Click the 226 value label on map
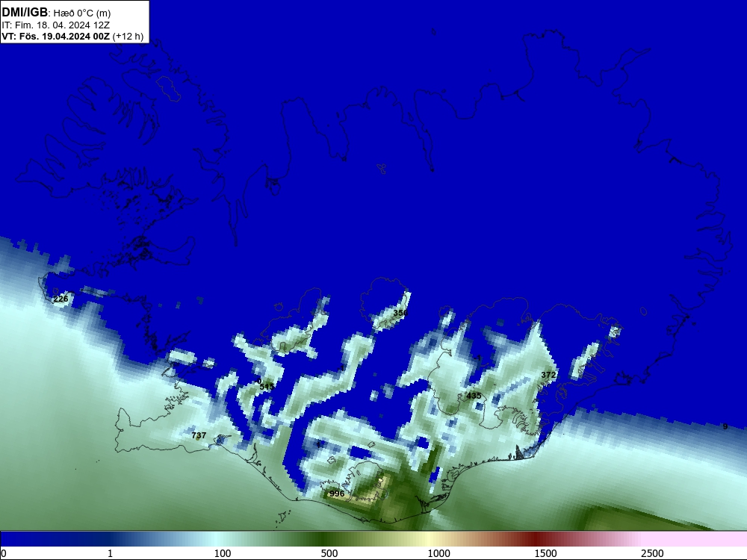The width and height of the screenshot is (747, 560). (61, 299)
